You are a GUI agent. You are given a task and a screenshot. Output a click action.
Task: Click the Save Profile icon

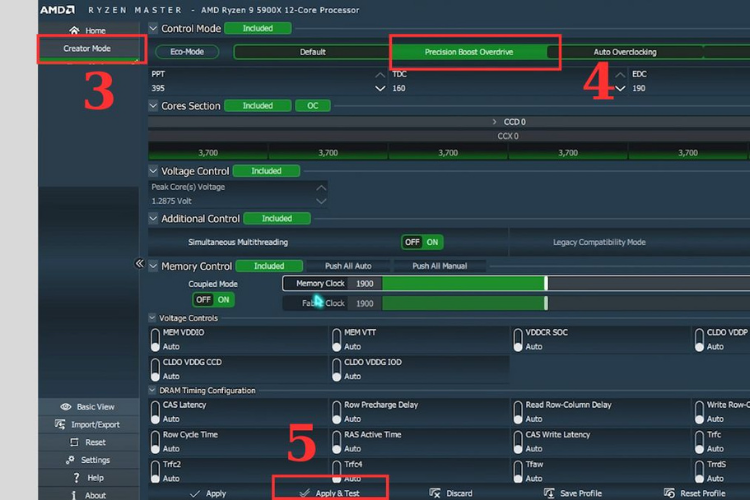(549, 493)
